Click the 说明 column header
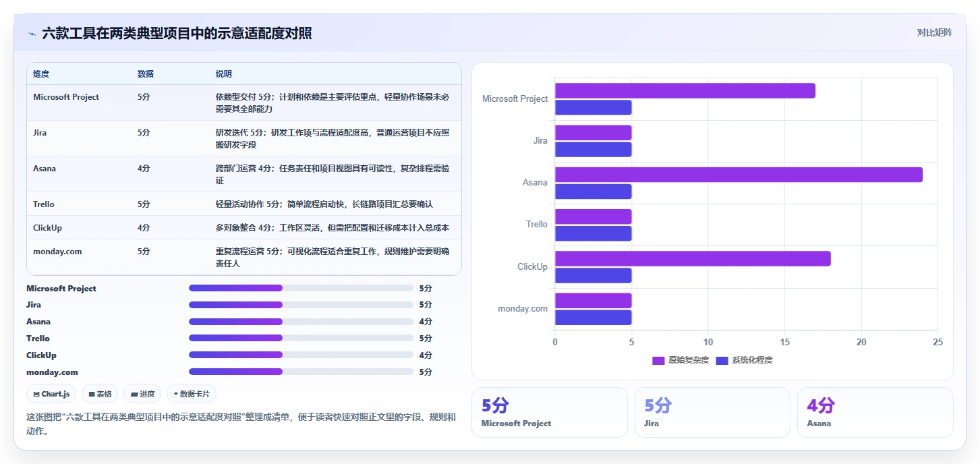This screenshot has width=980, height=464. 224,74
